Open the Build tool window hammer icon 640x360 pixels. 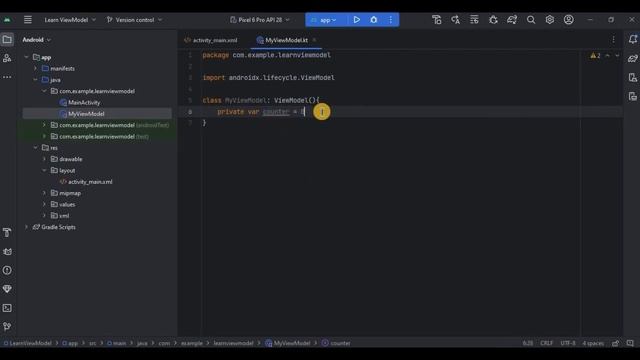pyautogui.click(x=7, y=233)
